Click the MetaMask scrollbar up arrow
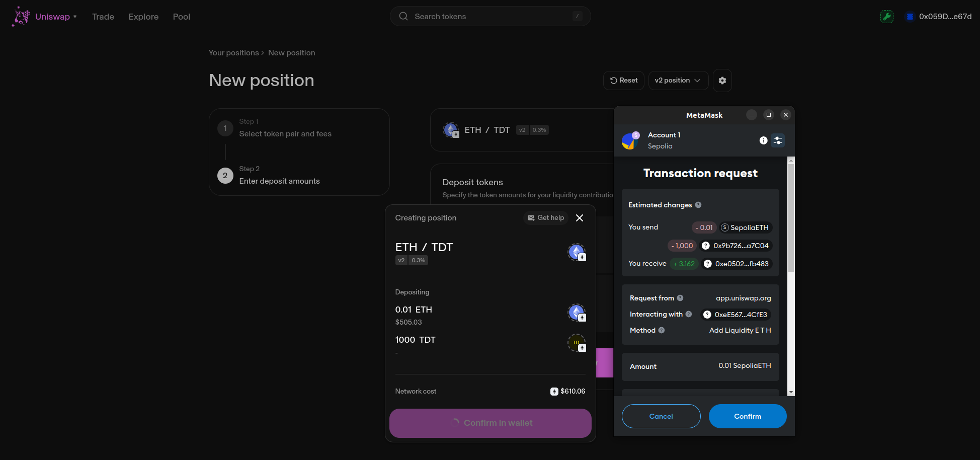This screenshot has height=460, width=980. point(791,161)
